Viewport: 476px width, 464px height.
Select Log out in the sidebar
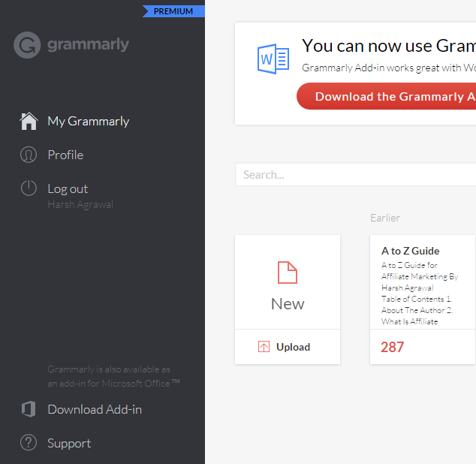coord(68,189)
